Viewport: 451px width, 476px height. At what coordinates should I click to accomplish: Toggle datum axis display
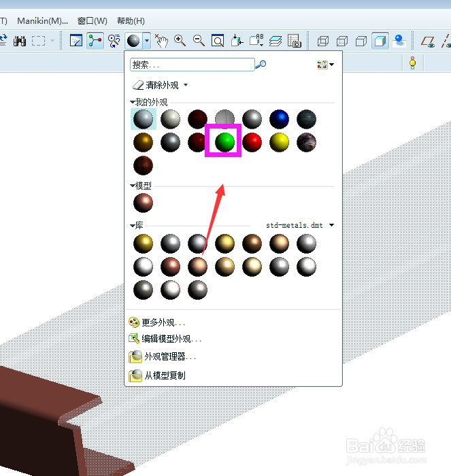pyautogui.click(x=446, y=41)
